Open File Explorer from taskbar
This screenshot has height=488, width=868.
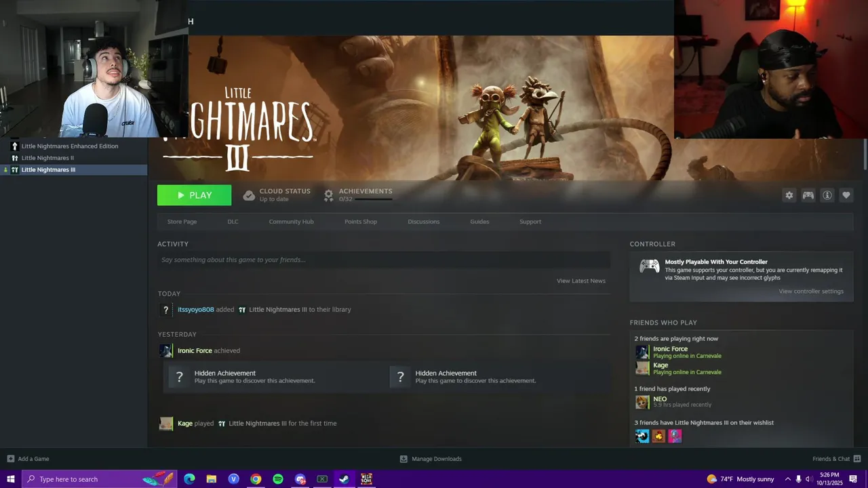coord(212,479)
